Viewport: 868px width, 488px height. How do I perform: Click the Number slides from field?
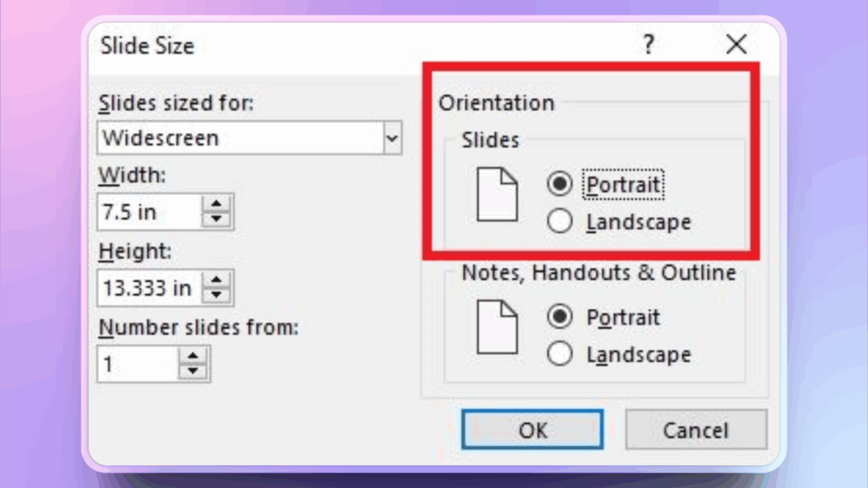(x=137, y=364)
